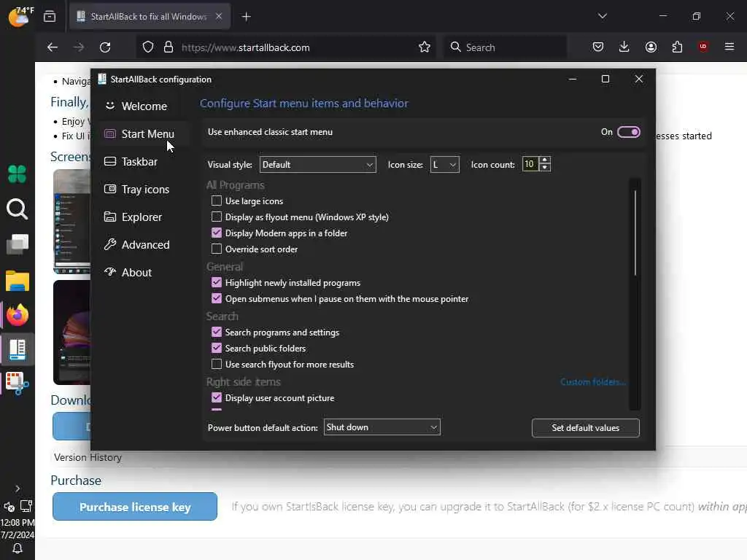This screenshot has width=747, height=560.
Task: Open the Extensions puzzle icon
Action: pos(677,47)
